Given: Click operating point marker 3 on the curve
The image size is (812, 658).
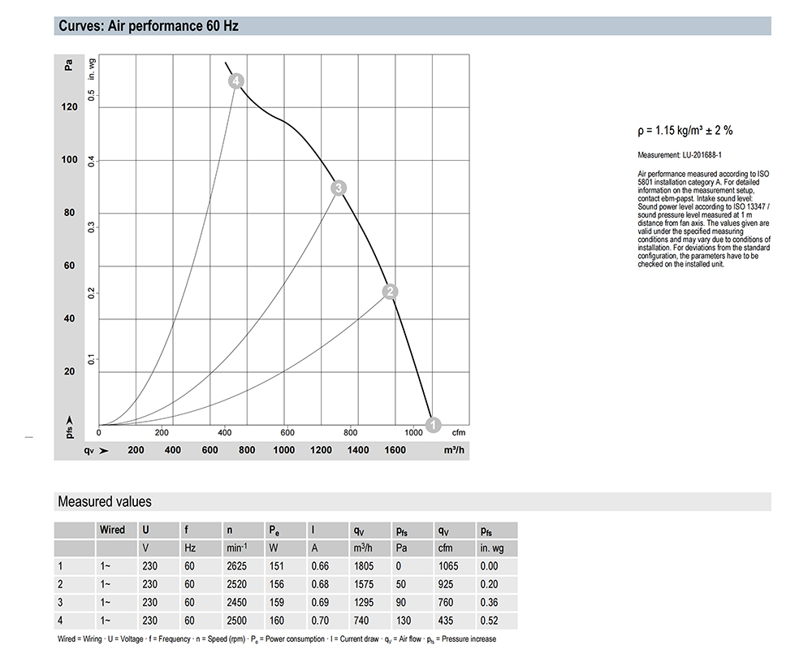Looking at the screenshot, I should tap(339, 188).
